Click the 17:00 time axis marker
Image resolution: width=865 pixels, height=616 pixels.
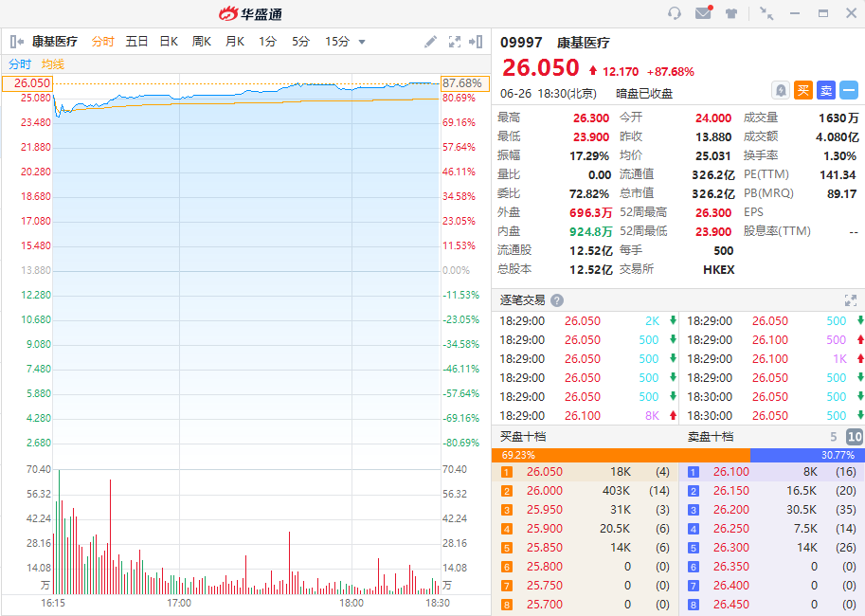(x=179, y=603)
